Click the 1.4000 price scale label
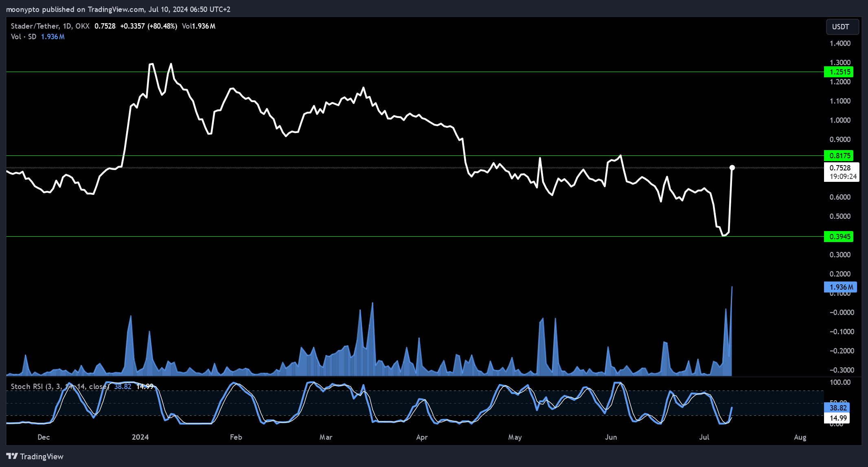Screen dimensions: 868x467 (x=840, y=44)
